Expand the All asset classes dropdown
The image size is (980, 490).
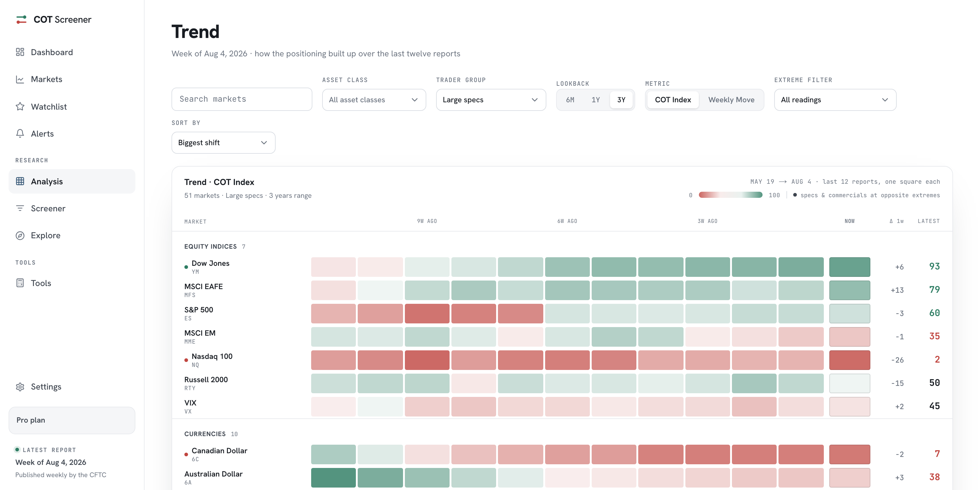374,100
